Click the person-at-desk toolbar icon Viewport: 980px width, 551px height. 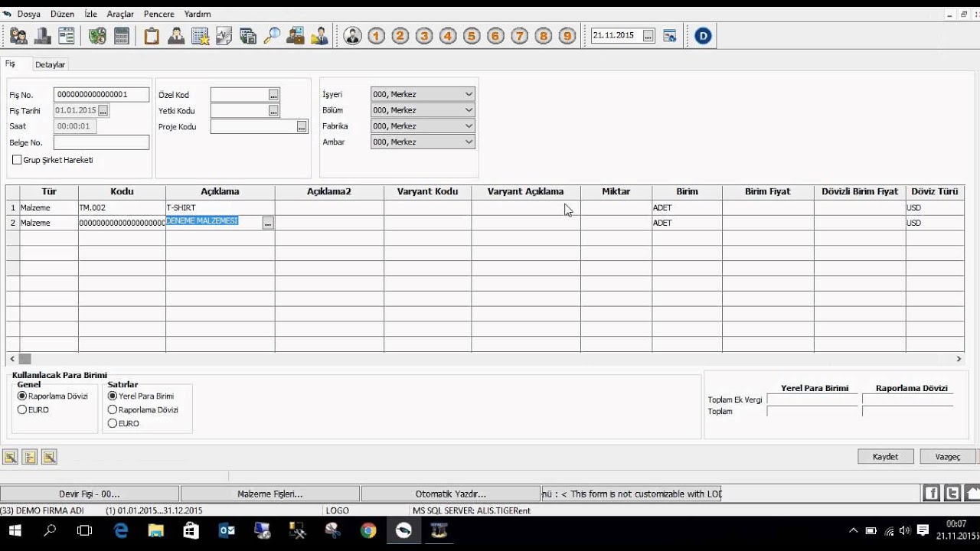176,36
